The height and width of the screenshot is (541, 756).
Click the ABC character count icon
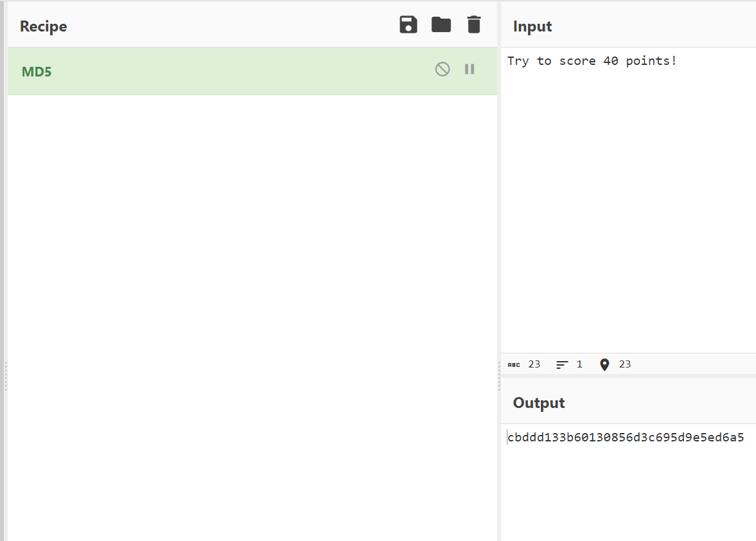click(x=514, y=364)
